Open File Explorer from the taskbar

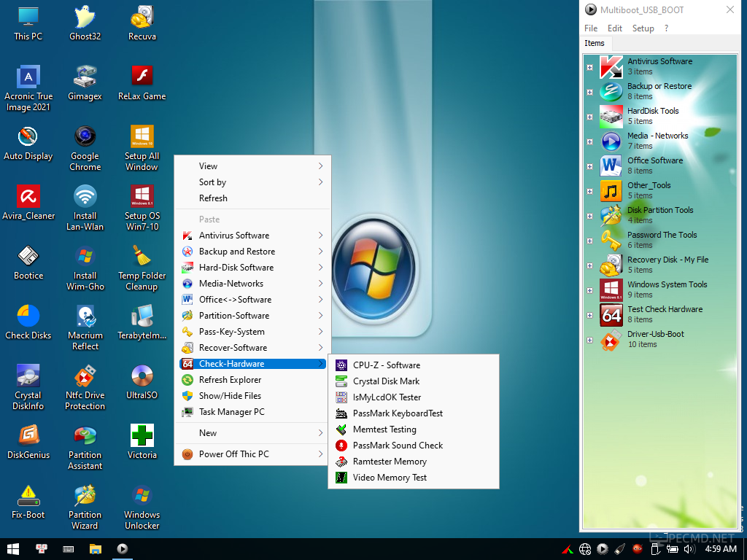pyautogui.click(x=96, y=549)
